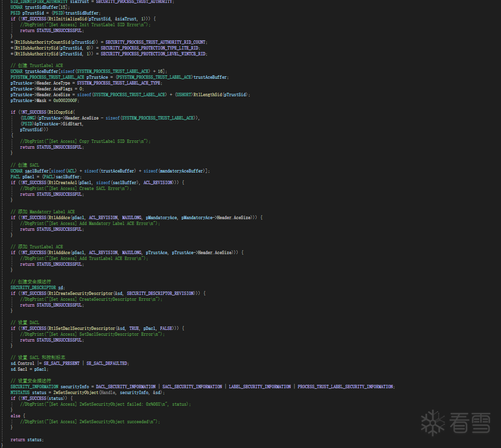Click the '// 添加 TrustLabel ACE' comment

tap(37, 247)
